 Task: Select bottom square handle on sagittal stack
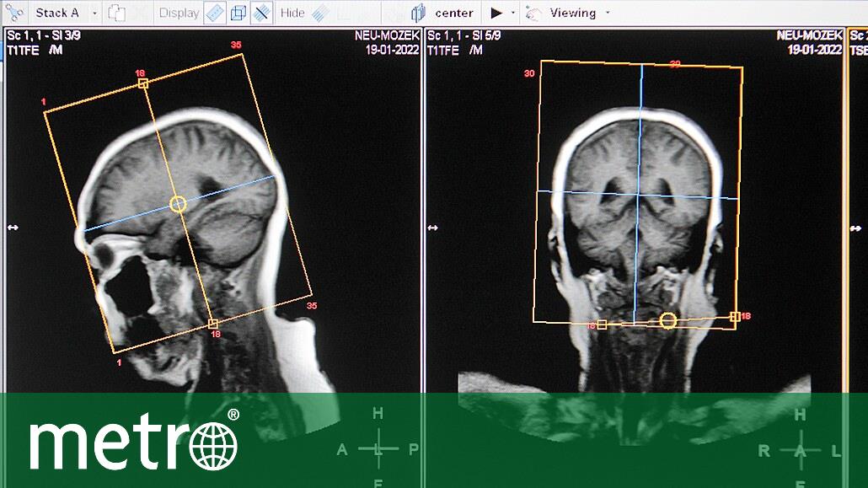(212, 324)
